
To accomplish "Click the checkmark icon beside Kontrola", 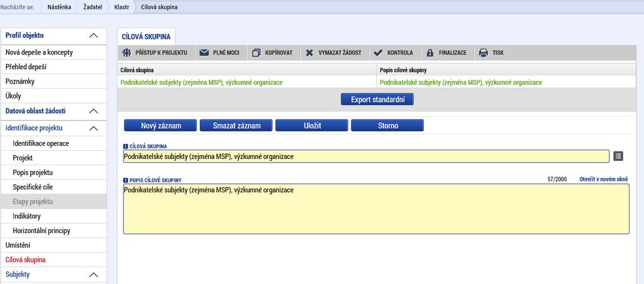I will pyautogui.click(x=378, y=53).
